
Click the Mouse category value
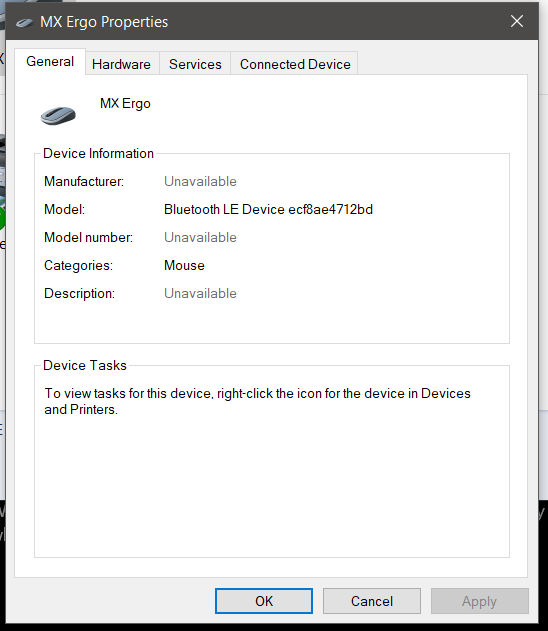184,265
